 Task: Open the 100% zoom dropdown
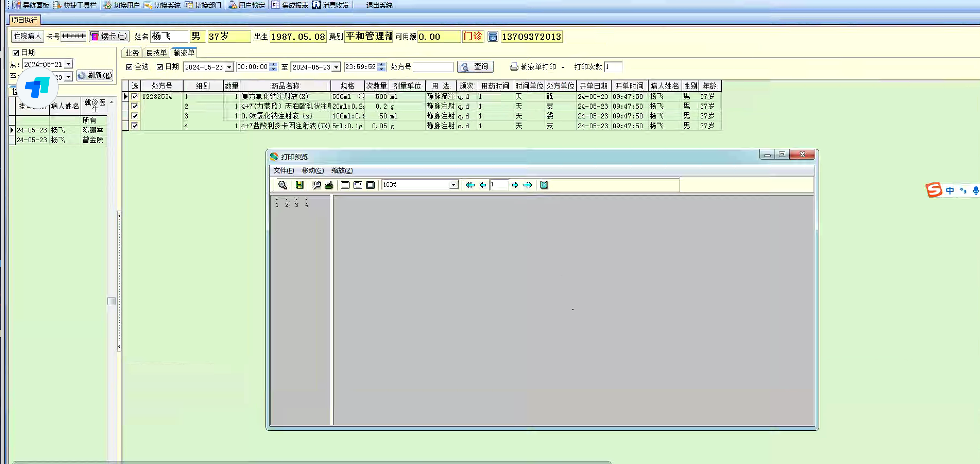454,185
